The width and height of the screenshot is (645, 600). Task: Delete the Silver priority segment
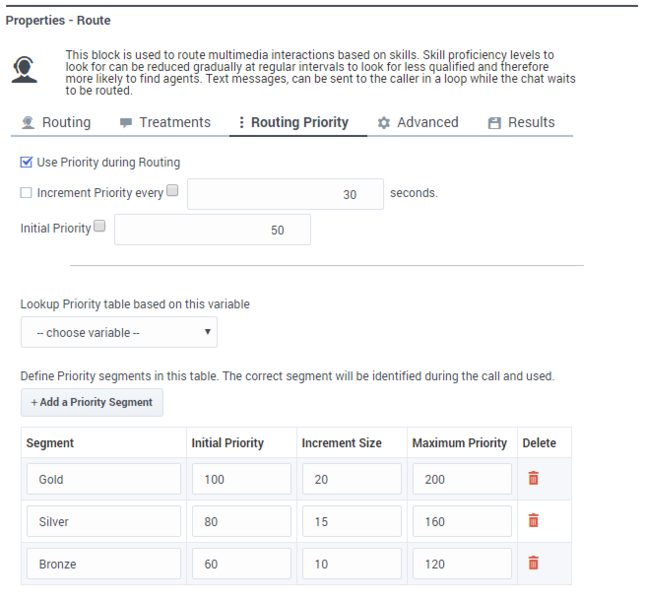533,521
